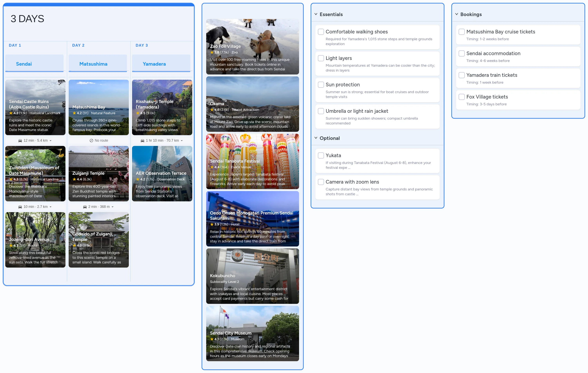Check the Comfortable walking shoes item

pos(321,32)
